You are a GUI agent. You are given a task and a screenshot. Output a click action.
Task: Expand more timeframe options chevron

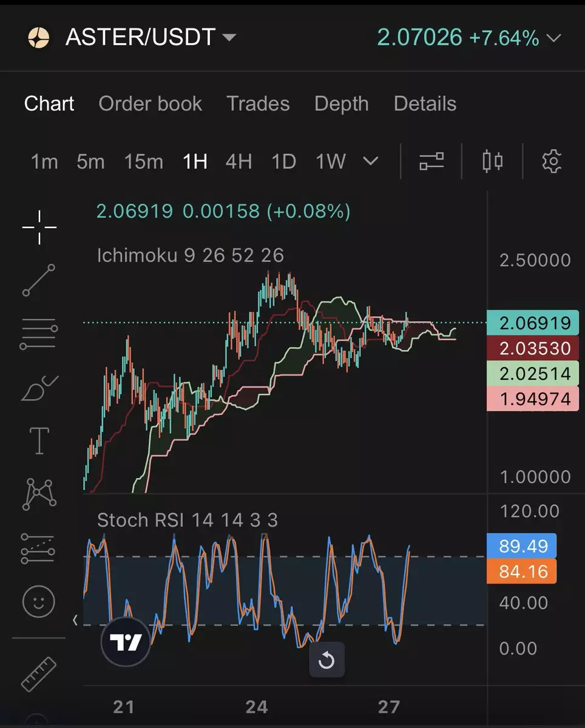pyautogui.click(x=370, y=161)
